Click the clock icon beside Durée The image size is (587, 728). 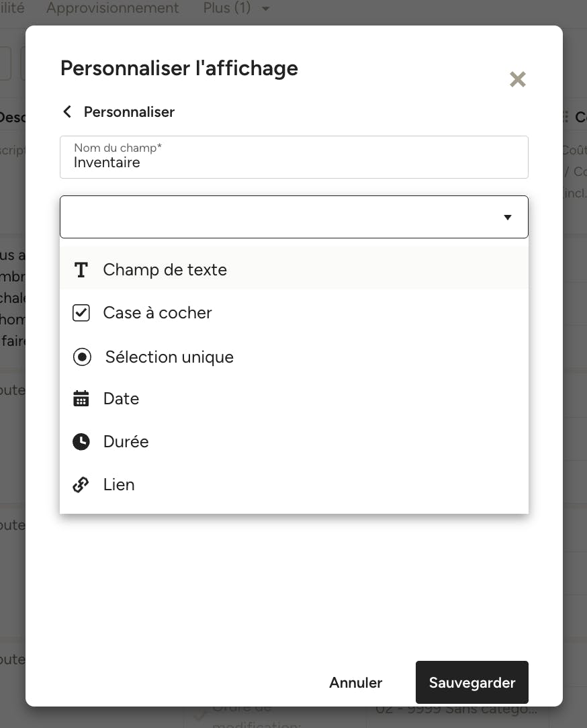(81, 441)
